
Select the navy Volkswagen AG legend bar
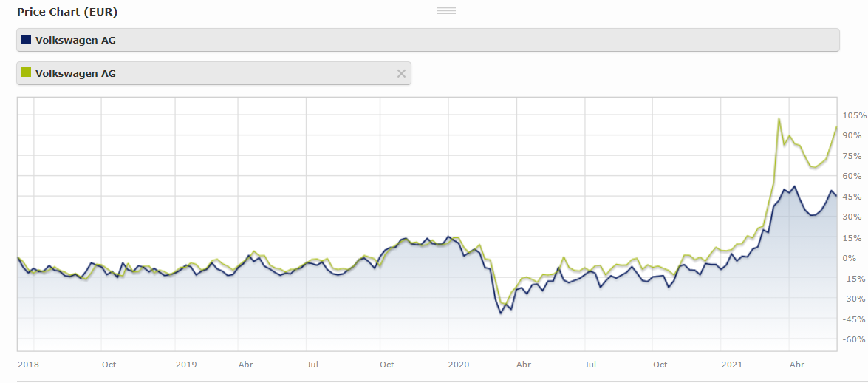coord(428,40)
